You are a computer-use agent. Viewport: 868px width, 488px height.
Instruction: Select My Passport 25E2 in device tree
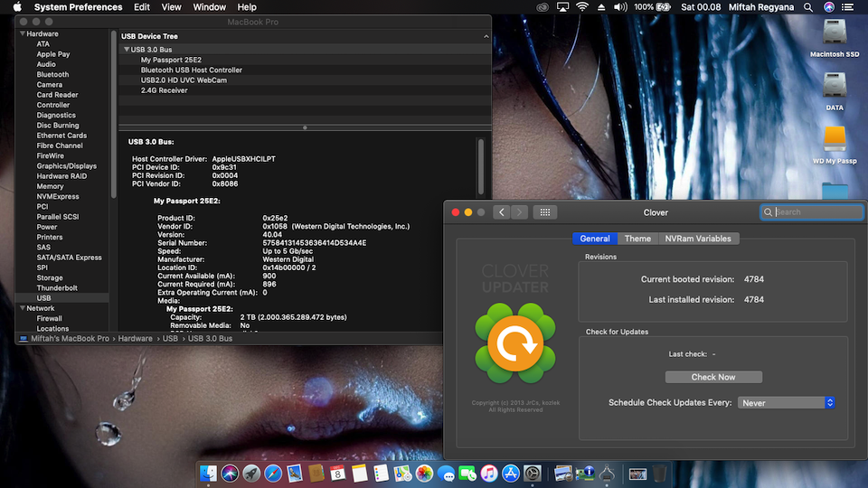pos(172,60)
